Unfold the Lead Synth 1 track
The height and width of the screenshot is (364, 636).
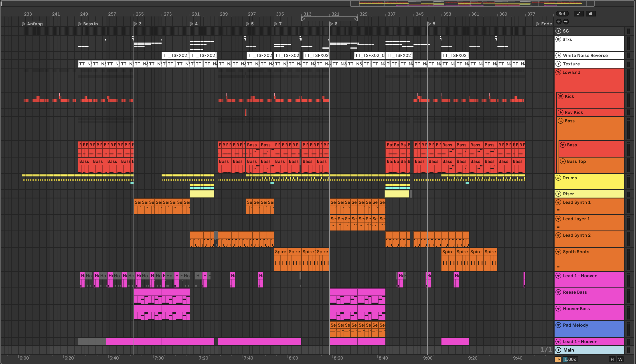pyautogui.click(x=558, y=202)
